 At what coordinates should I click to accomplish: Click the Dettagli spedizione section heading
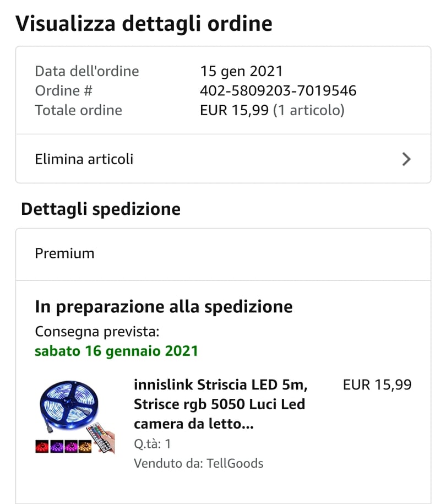101,209
